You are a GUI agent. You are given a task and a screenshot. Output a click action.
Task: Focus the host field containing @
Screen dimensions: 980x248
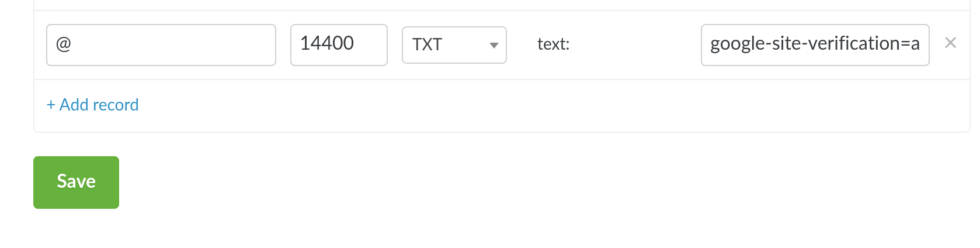(x=161, y=45)
